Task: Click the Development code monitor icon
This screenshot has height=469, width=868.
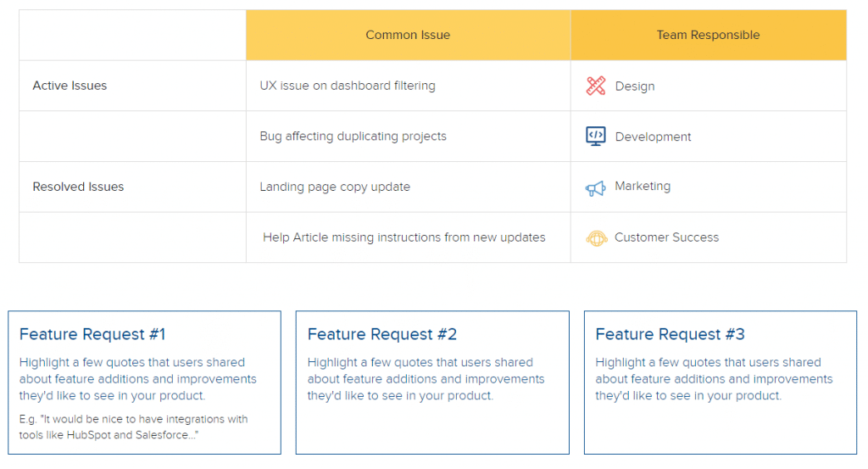Action: (x=596, y=137)
